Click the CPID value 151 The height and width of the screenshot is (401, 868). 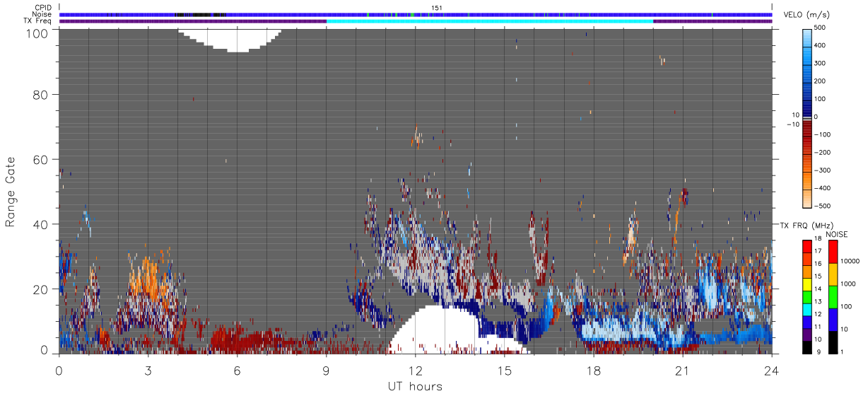pyautogui.click(x=436, y=8)
